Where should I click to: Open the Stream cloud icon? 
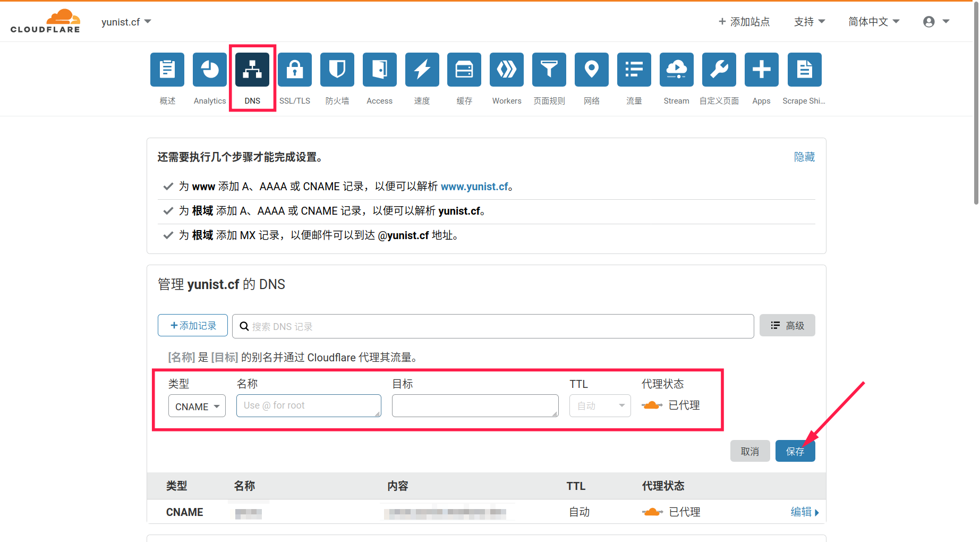[677, 70]
